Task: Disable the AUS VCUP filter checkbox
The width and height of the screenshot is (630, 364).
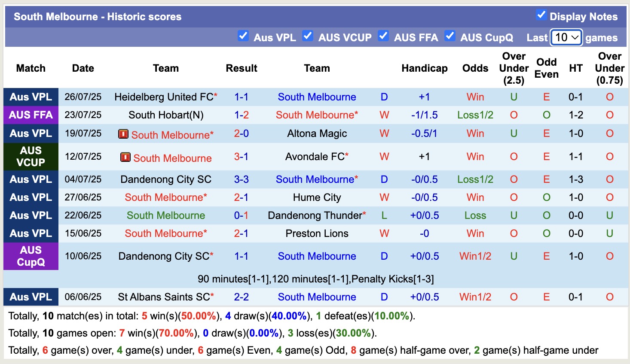Action: click(308, 36)
